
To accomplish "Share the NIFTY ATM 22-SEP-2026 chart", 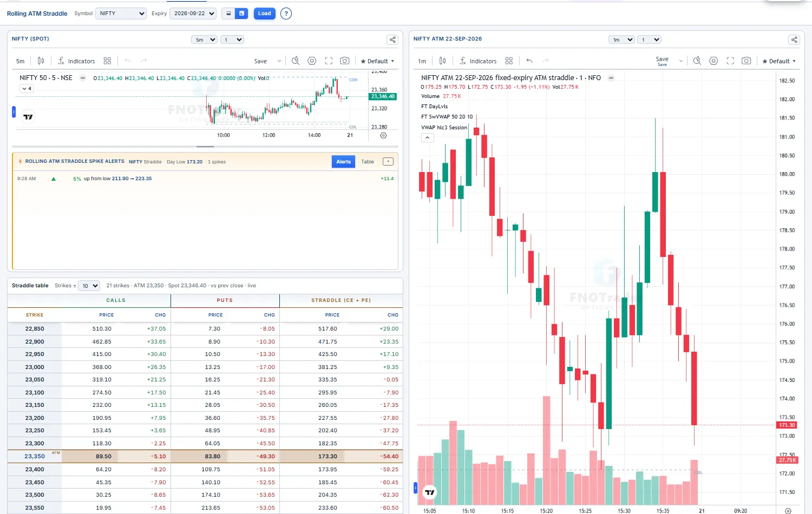I will click(x=794, y=39).
